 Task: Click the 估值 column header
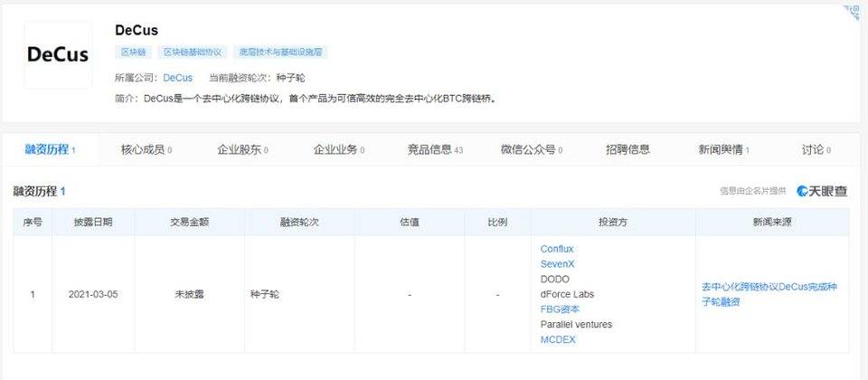click(410, 223)
